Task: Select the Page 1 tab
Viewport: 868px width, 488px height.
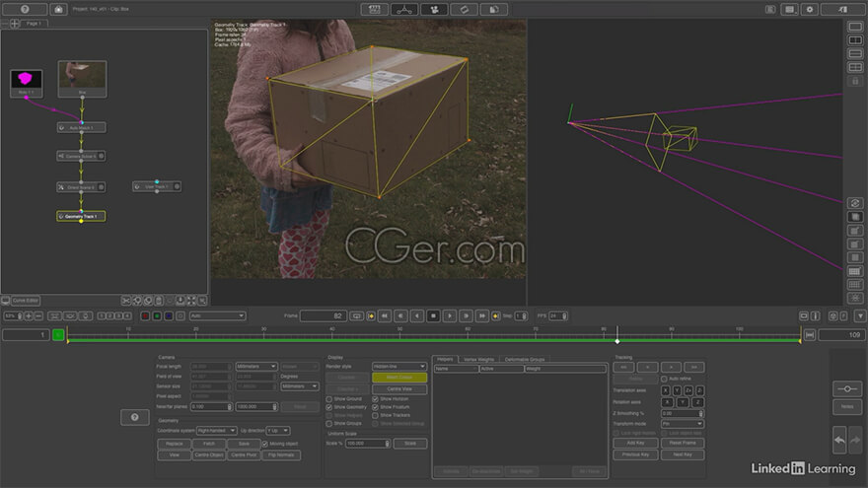Action: pos(35,24)
